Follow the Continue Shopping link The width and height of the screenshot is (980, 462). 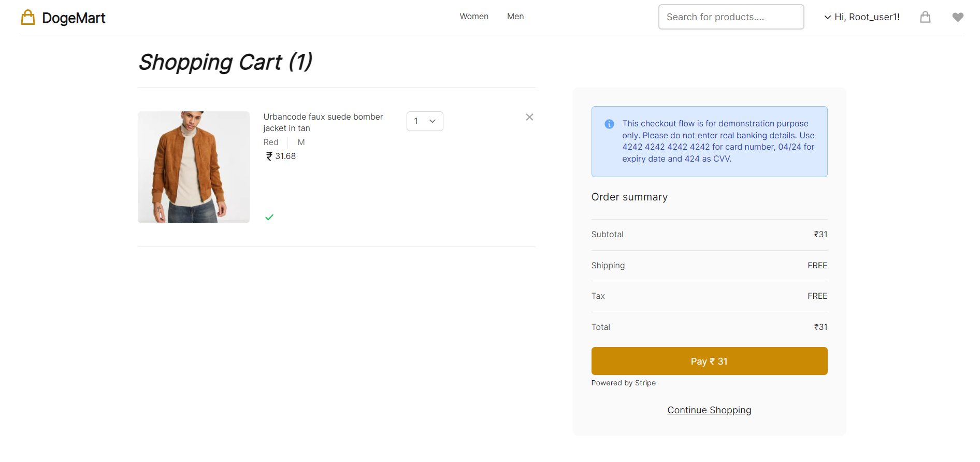click(x=709, y=410)
